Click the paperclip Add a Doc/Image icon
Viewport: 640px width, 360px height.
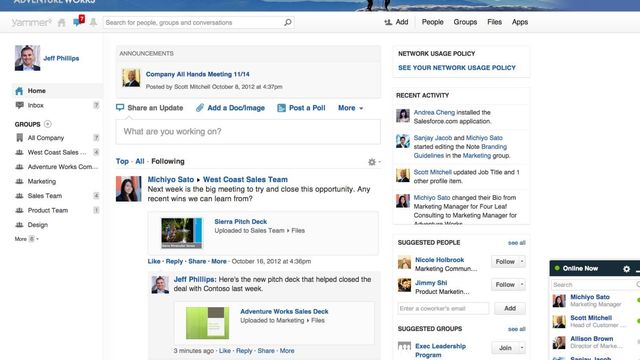200,108
